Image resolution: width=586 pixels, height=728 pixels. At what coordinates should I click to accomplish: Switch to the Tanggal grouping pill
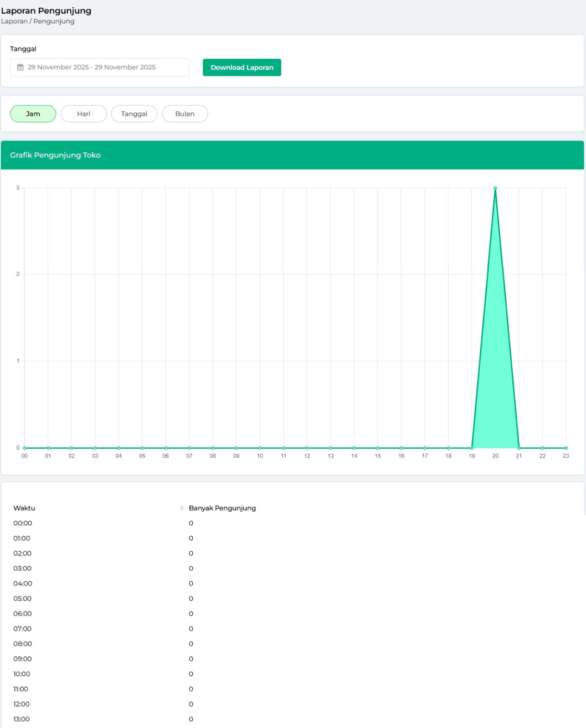click(134, 114)
